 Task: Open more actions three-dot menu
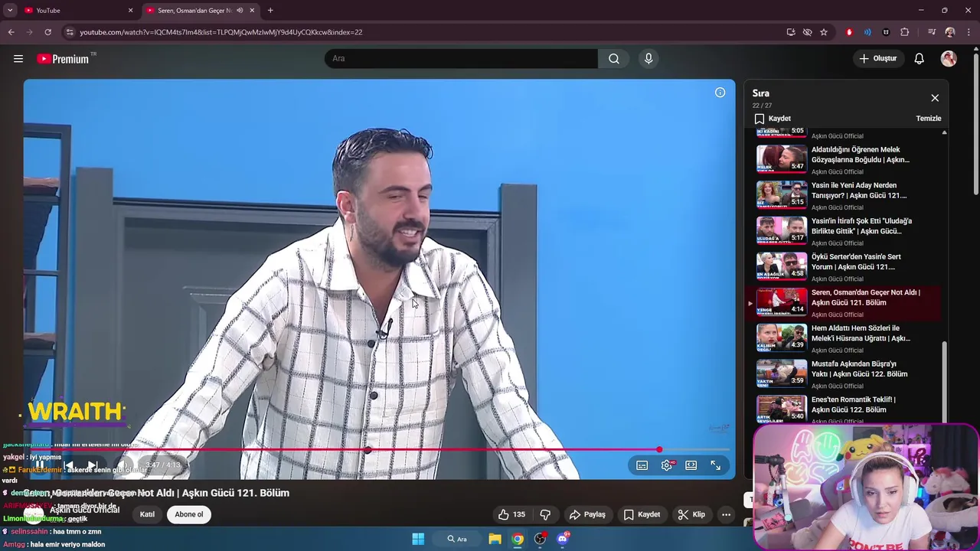[x=726, y=514]
